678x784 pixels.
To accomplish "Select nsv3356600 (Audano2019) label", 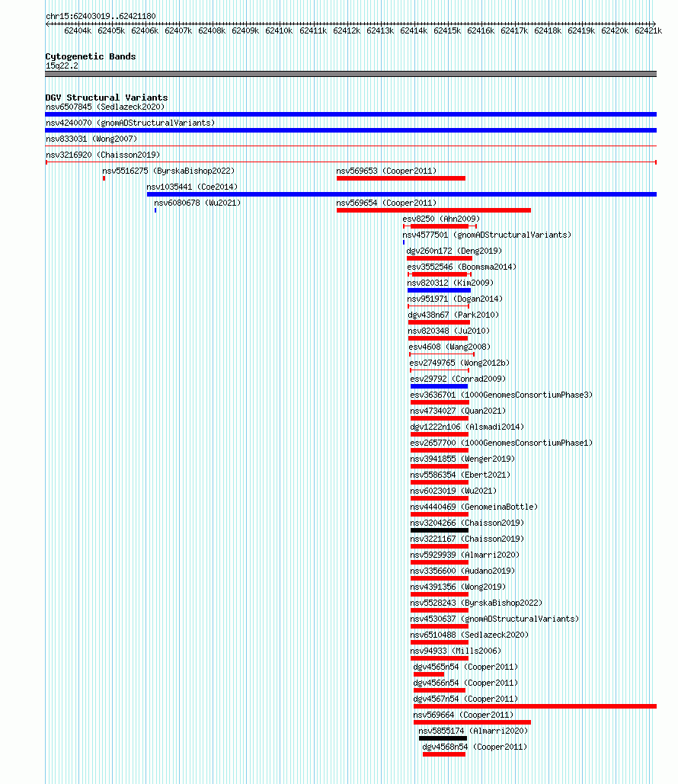I will pyautogui.click(x=462, y=571).
